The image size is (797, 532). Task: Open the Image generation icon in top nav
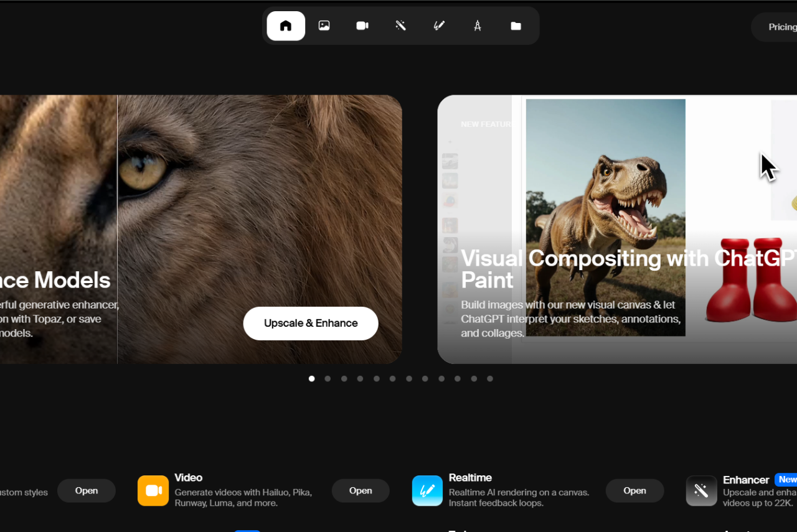pos(324,26)
